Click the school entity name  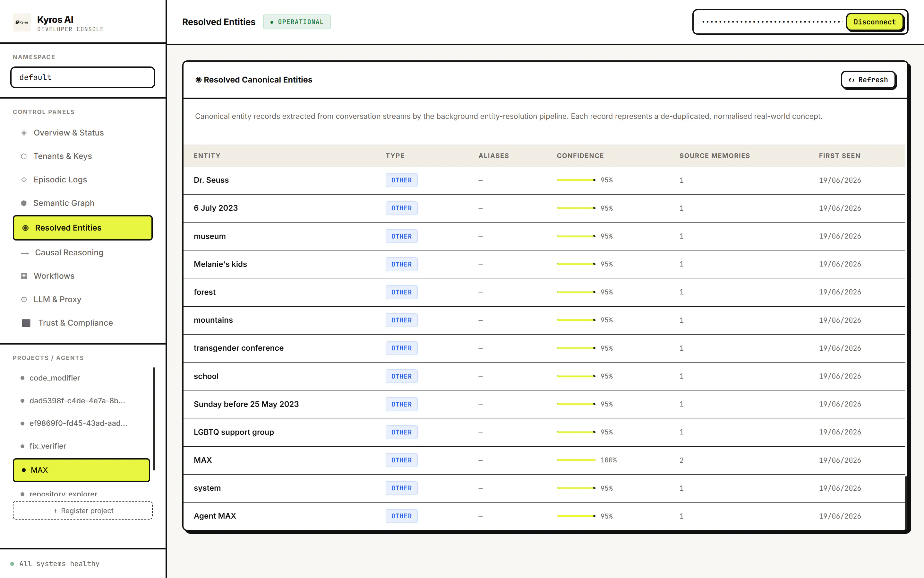(x=206, y=376)
